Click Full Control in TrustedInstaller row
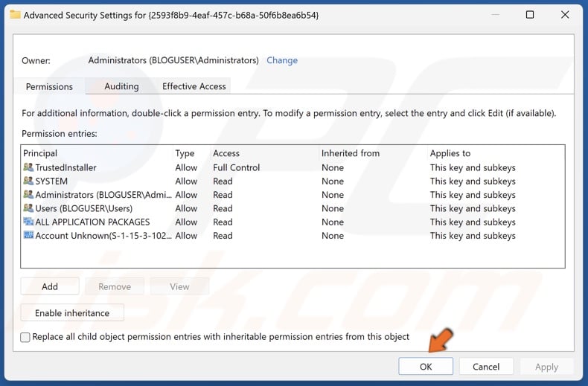 point(236,167)
